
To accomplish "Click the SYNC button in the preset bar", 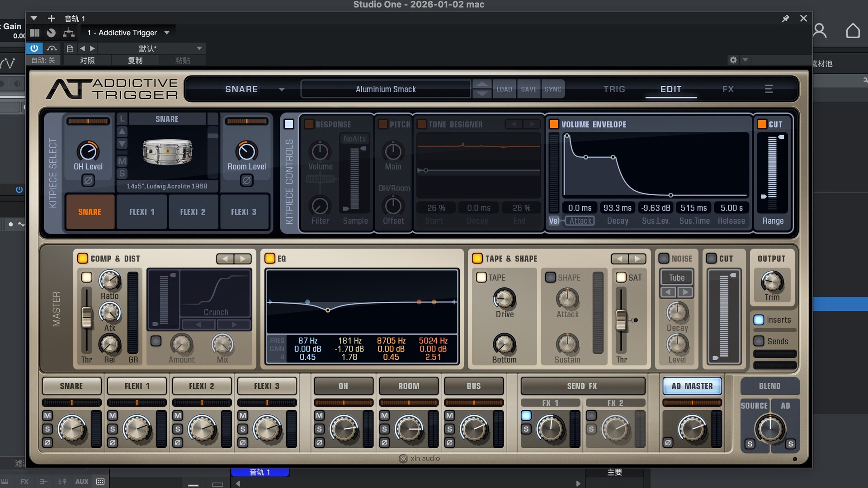I will 552,89.
